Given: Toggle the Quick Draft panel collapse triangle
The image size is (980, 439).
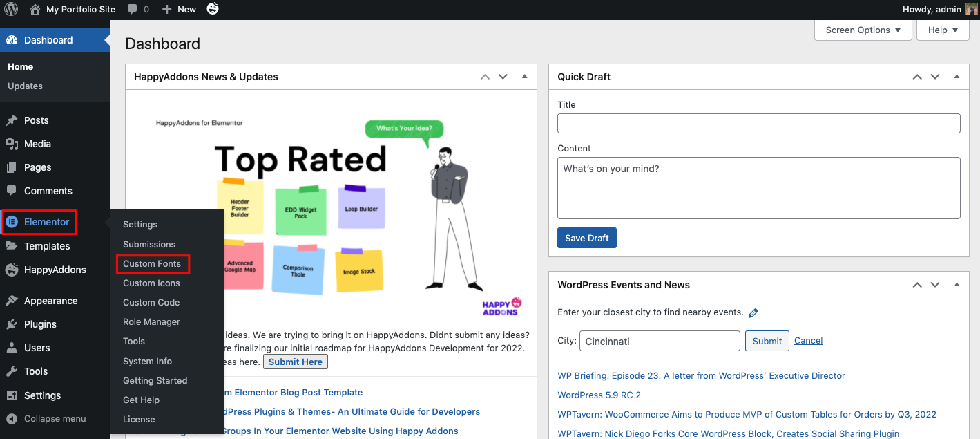Looking at the screenshot, I should (957, 77).
